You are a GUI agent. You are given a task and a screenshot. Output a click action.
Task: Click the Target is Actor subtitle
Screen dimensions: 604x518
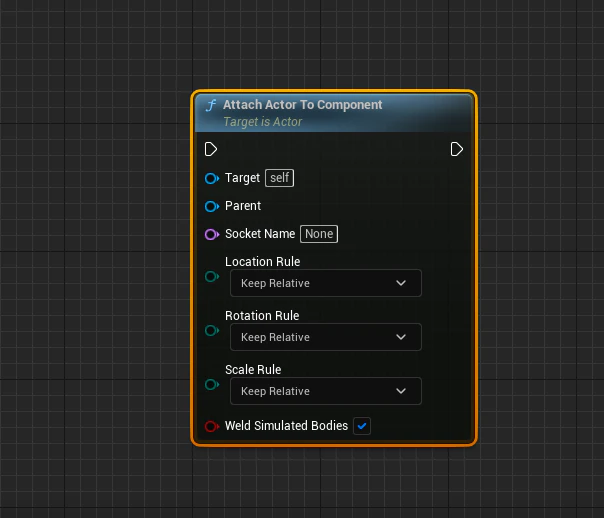coord(263,122)
